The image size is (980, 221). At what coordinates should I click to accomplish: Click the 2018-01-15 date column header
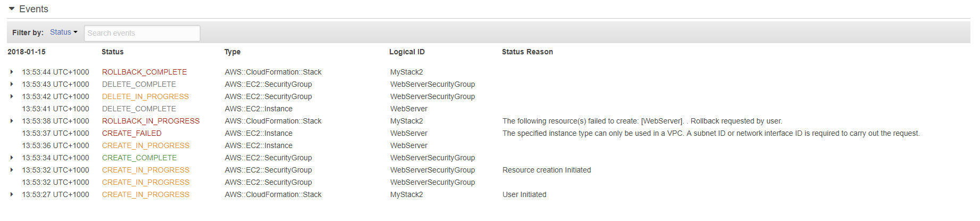27,52
